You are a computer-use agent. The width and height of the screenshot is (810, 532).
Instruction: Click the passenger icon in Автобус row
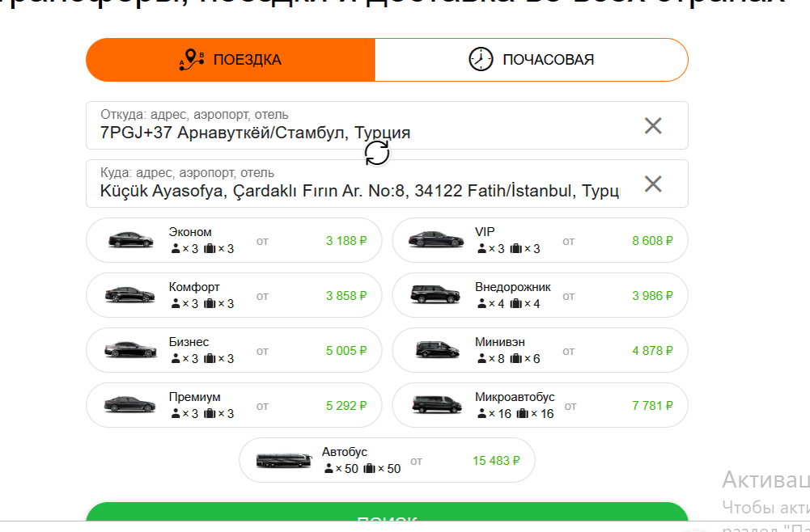pos(329,468)
